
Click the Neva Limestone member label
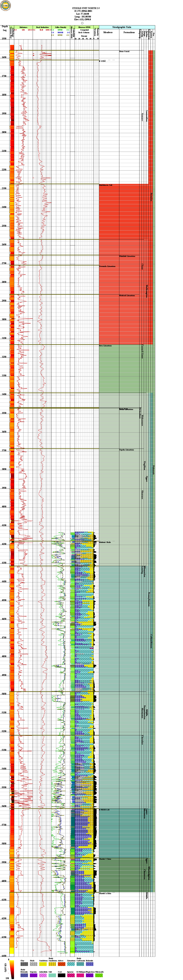[106, 346]
